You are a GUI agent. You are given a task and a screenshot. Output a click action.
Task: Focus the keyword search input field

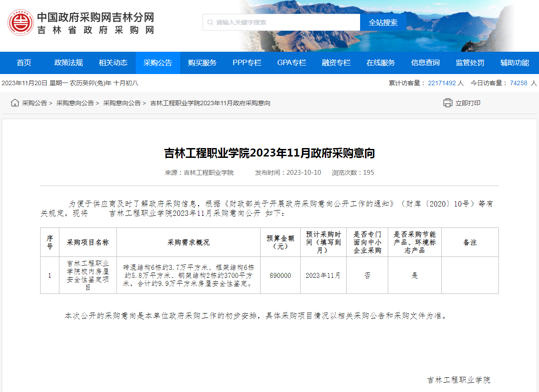[x=281, y=22]
